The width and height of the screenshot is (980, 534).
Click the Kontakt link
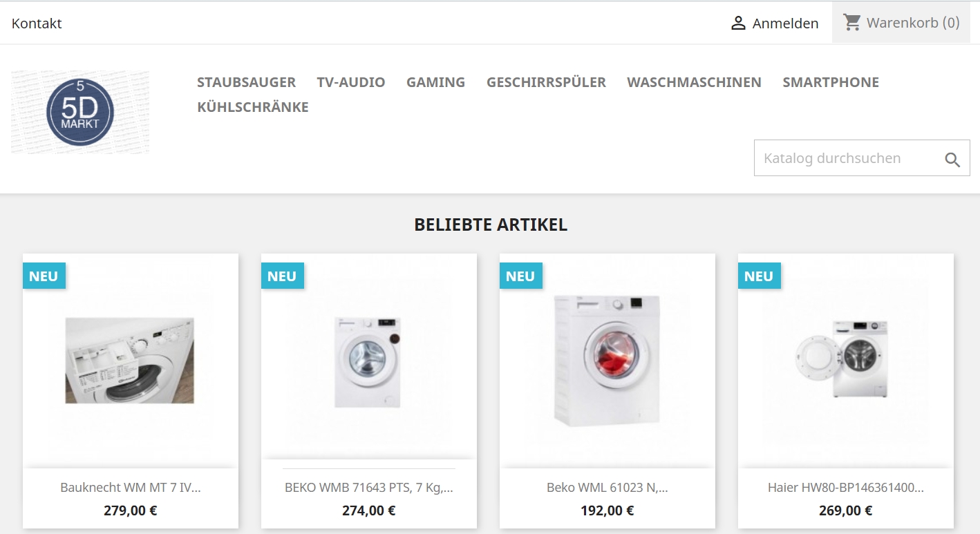37,23
